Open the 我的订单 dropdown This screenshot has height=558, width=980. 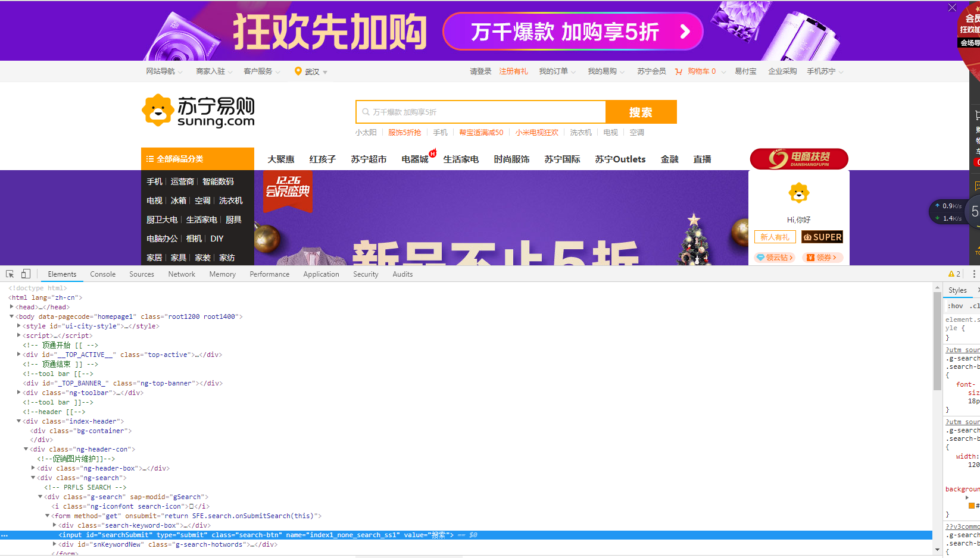557,71
